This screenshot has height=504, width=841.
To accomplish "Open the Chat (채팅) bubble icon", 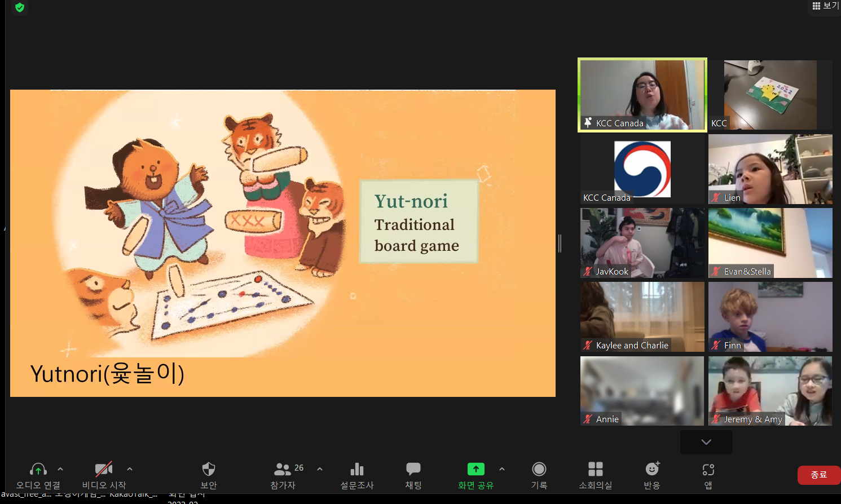I will (x=413, y=469).
